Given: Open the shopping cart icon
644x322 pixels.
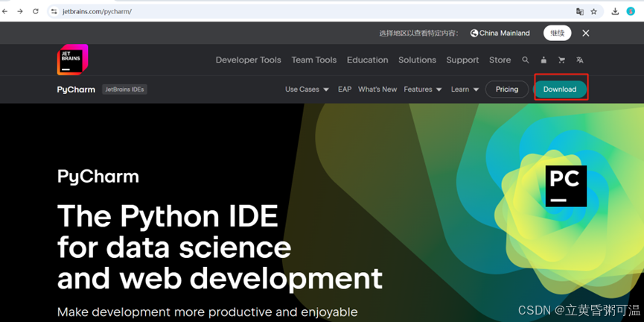Looking at the screenshot, I should point(561,60).
